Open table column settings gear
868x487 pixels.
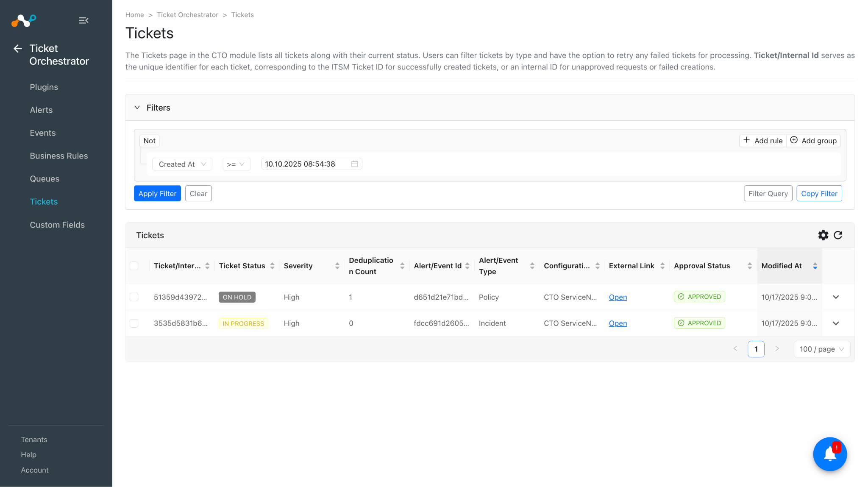point(823,235)
